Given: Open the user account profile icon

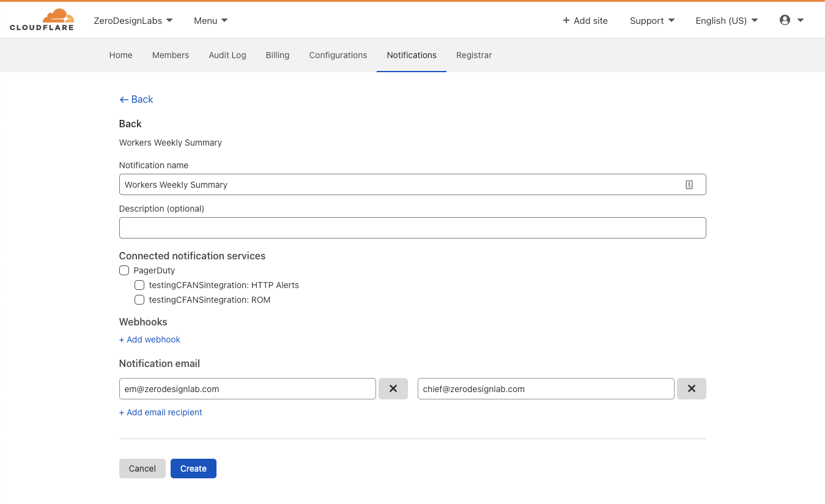Looking at the screenshot, I should point(785,20).
